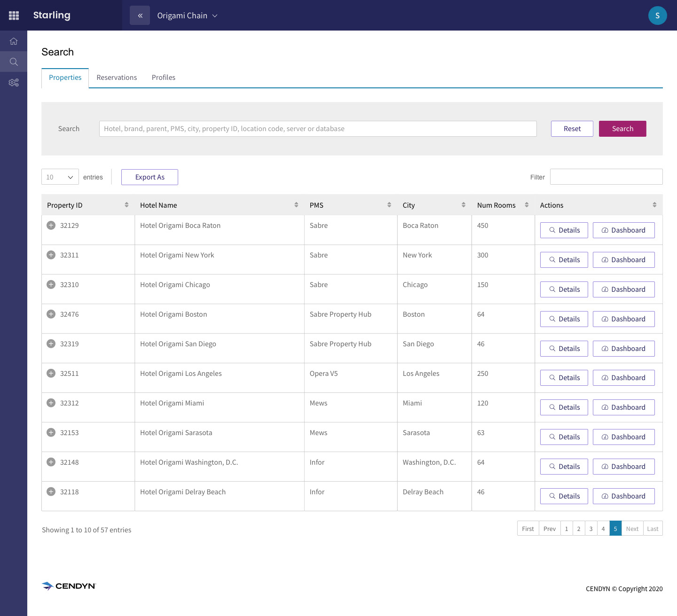Viewport: 677px width, 616px height.
Task: Open Dashboard for Hotel Origami Los Angeles
Action: (624, 378)
